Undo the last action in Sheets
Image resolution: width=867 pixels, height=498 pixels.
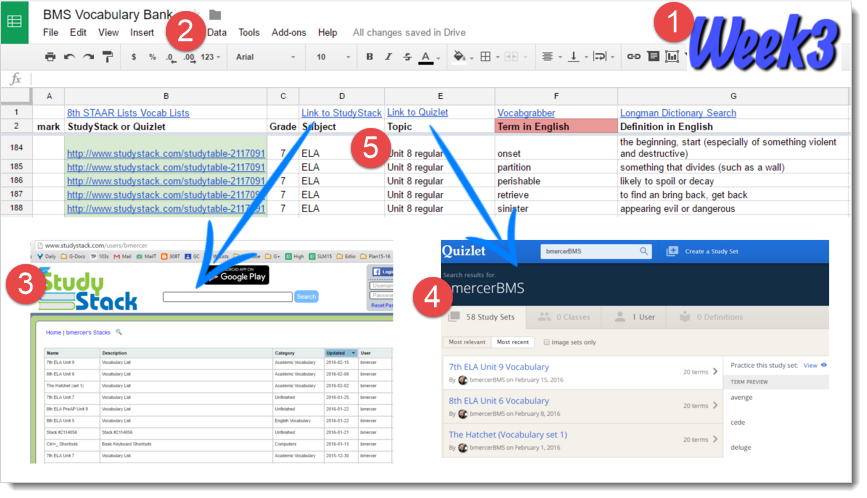[x=69, y=56]
